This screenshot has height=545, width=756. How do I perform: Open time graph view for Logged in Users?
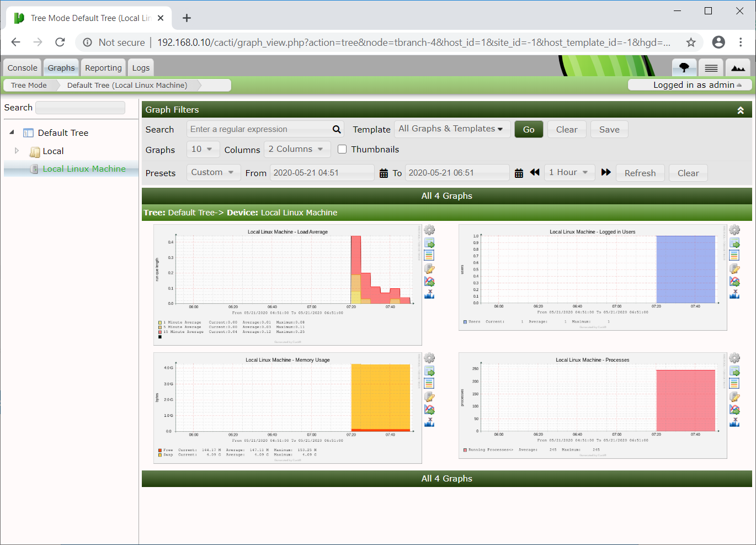734,255
